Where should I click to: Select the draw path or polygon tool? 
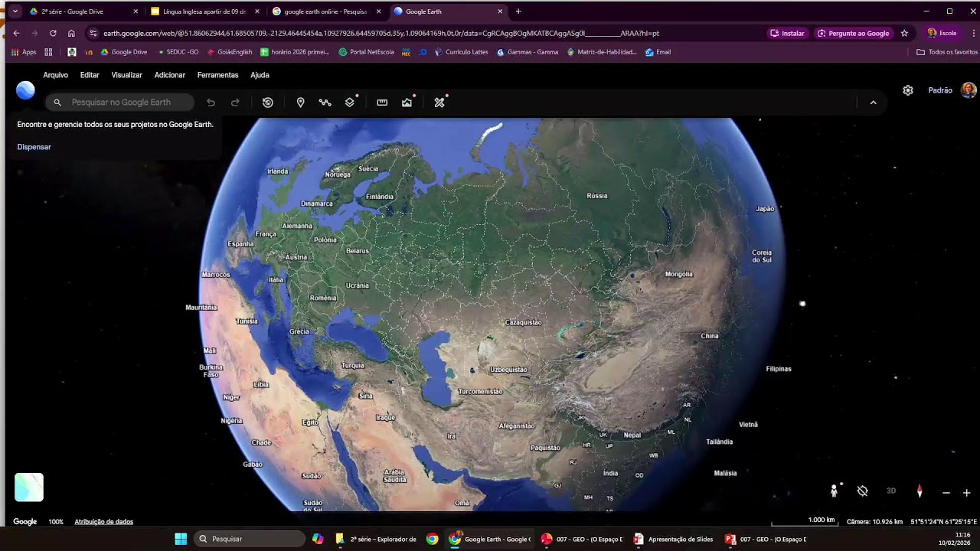(x=325, y=103)
